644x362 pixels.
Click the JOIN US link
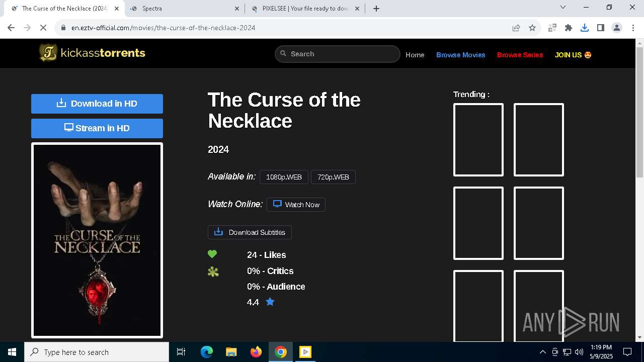click(573, 55)
